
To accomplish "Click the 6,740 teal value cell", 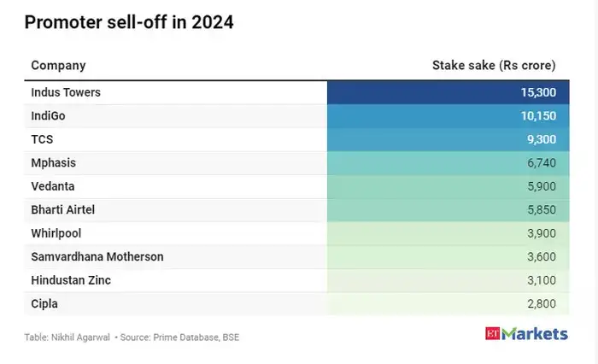I will (537, 163).
